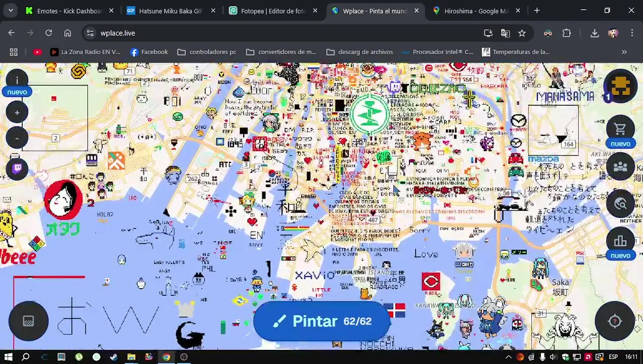Expand convertidores de m... bookmark folder
Screen dimensions: 643x364
pos(281,52)
